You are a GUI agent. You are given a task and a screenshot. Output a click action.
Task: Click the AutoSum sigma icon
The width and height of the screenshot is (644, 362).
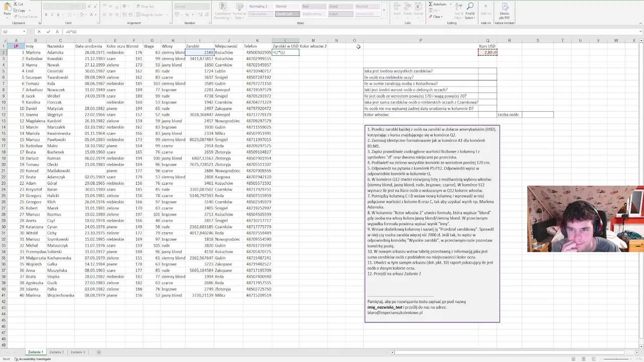431,5
